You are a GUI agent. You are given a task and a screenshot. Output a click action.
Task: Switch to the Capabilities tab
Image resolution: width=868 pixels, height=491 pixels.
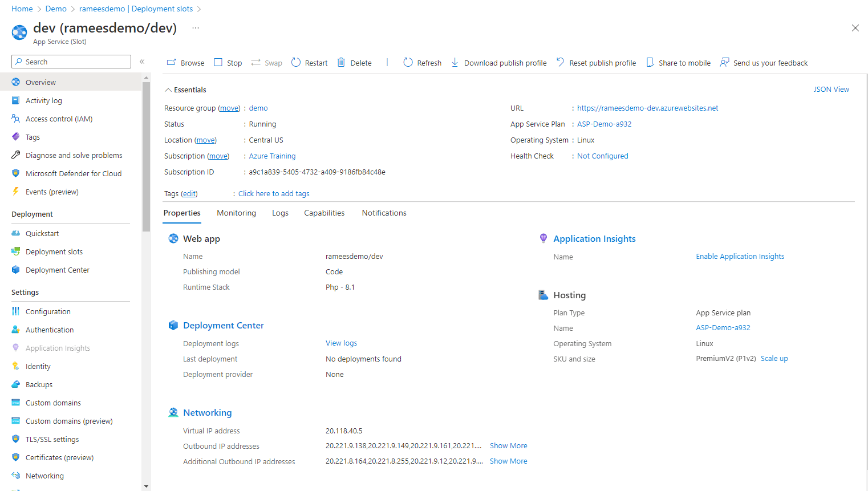pos(325,213)
